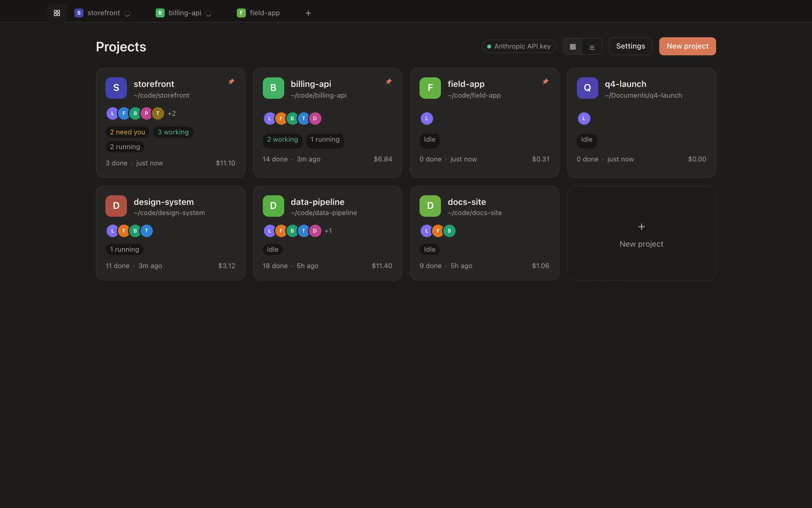Click the Anthropic API key status pill
This screenshot has height=508, width=812.
point(519,46)
